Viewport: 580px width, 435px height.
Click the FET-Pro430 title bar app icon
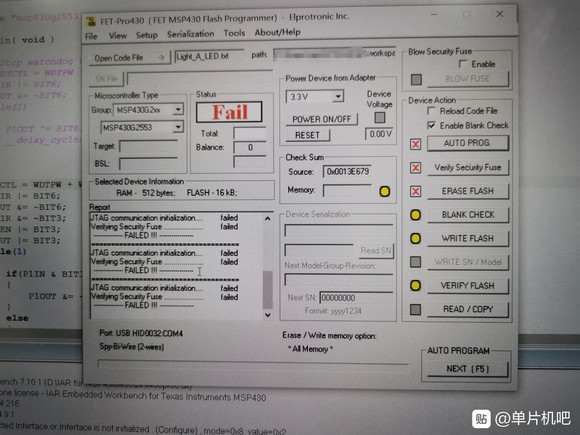click(91, 21)
